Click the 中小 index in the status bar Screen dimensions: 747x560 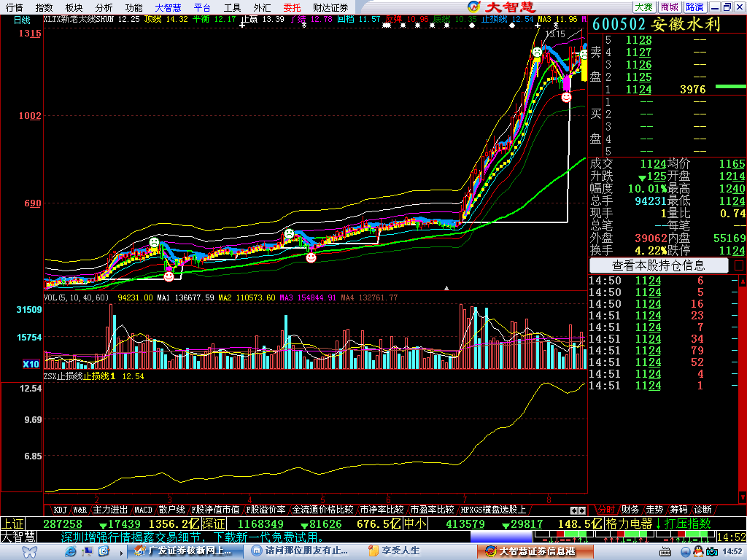coord(415,524)
